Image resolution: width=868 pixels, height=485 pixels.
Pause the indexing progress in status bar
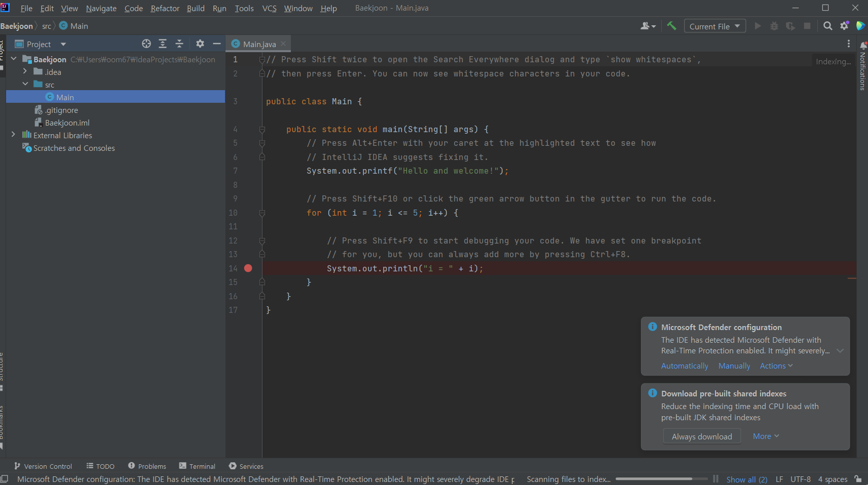pos(715,479)
